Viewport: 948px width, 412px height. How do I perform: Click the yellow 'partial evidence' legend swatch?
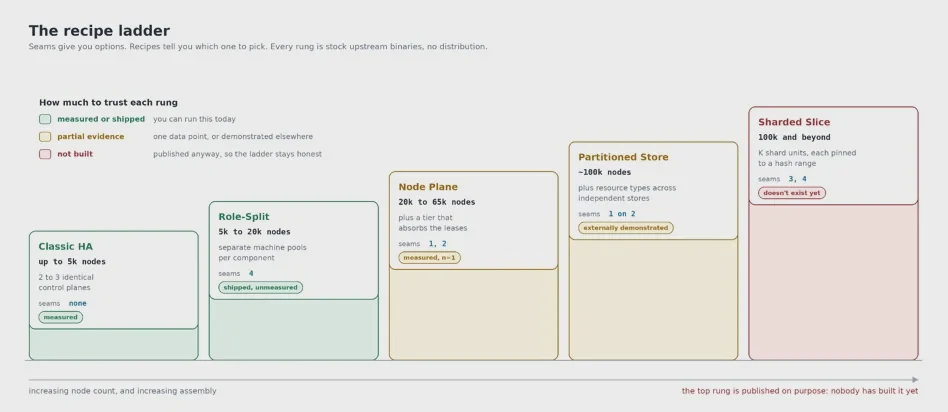tap(45, 137)
